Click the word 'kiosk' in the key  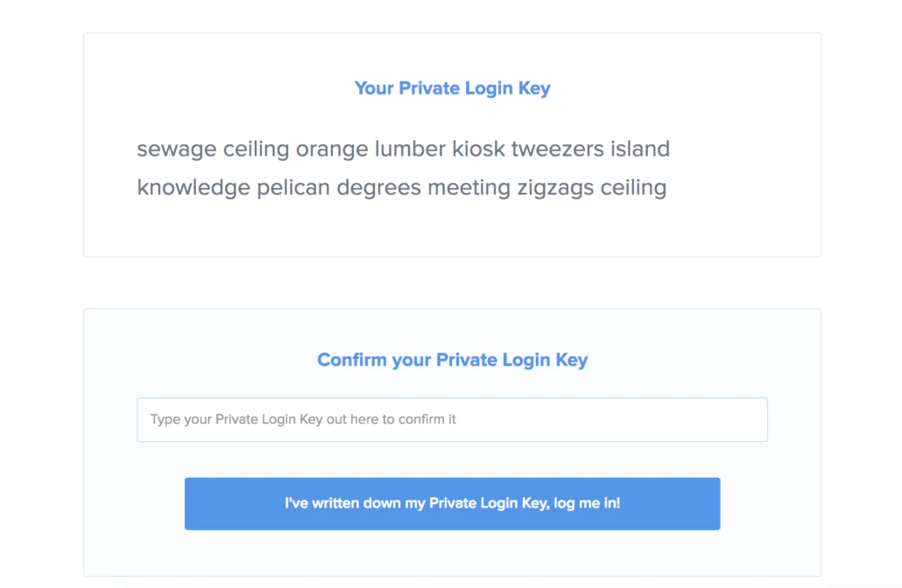coord(478,150)
